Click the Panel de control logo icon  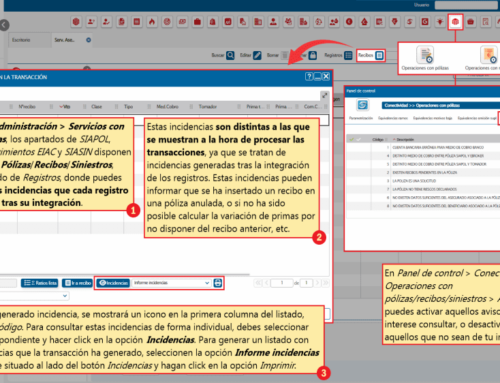tap(362, 105)
